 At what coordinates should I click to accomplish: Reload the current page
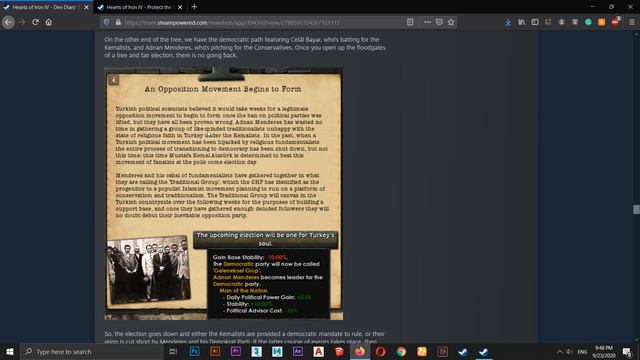tap(36, 22)
